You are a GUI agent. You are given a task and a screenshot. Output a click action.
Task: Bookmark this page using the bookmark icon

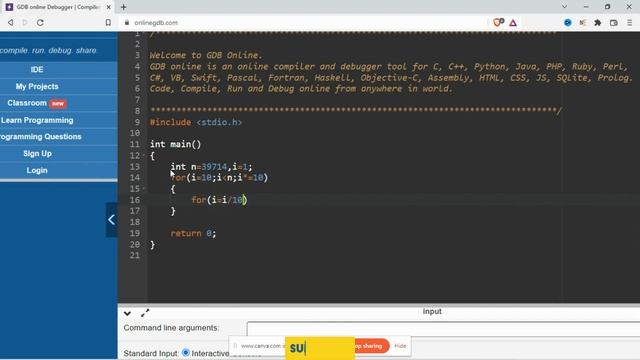pyautogui.click(x=108, y=23)
